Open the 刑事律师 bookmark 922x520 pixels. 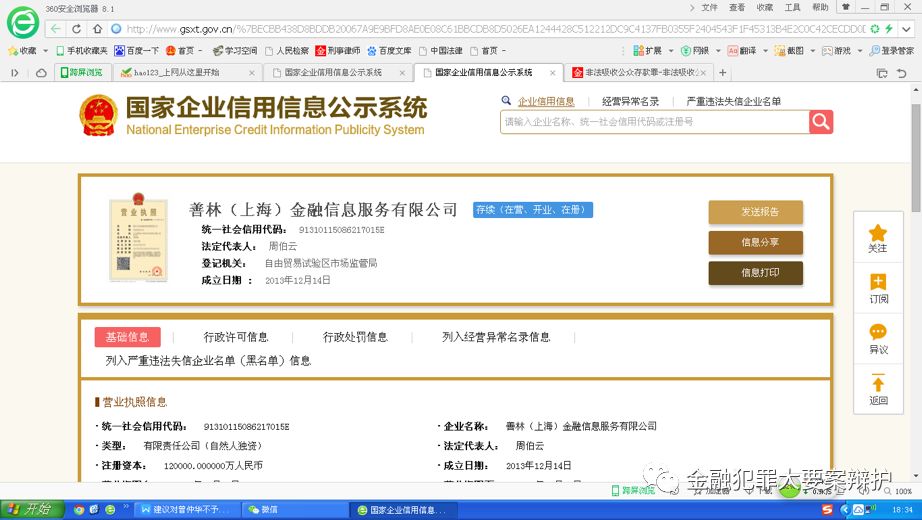pyautogui.click(x=338, y=51)
